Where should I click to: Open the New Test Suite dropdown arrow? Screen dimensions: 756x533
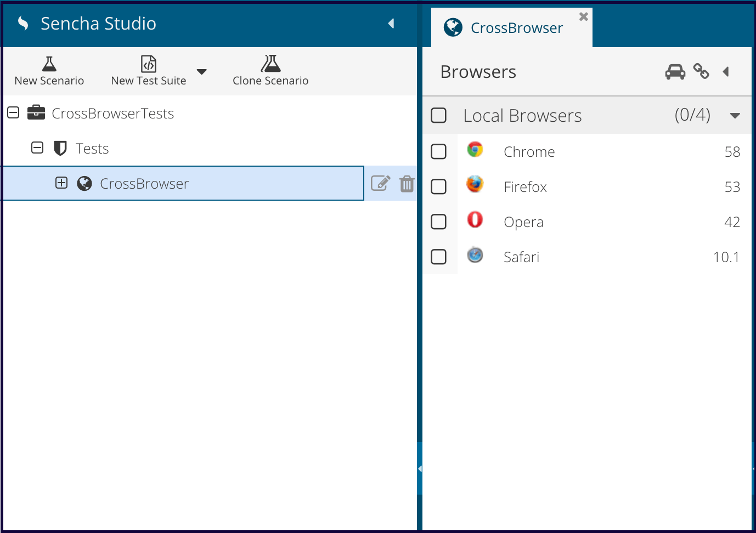[x=201, y=72]
